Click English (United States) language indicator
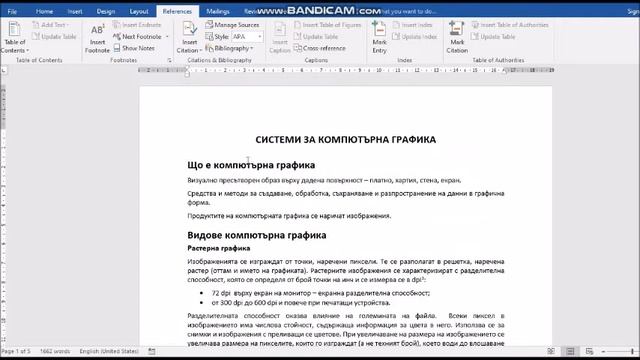The height and width of the screenshot is (360, 640). 109,351
